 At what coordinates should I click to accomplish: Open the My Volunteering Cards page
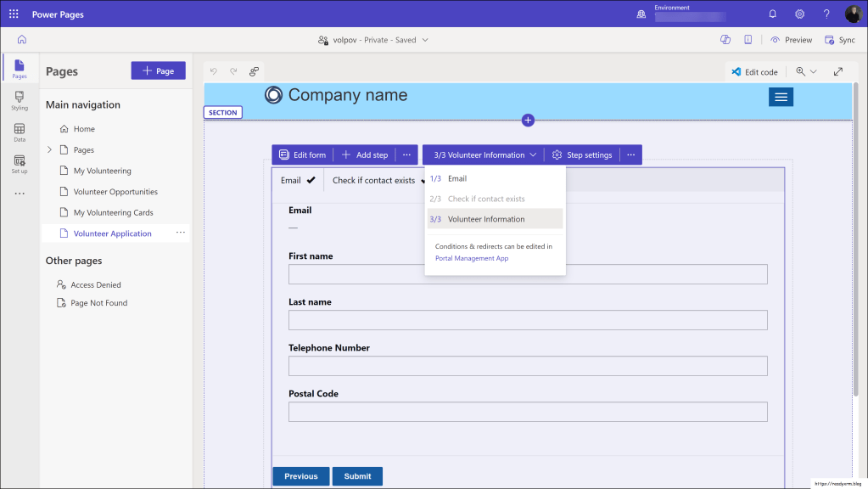coord(113,213)
